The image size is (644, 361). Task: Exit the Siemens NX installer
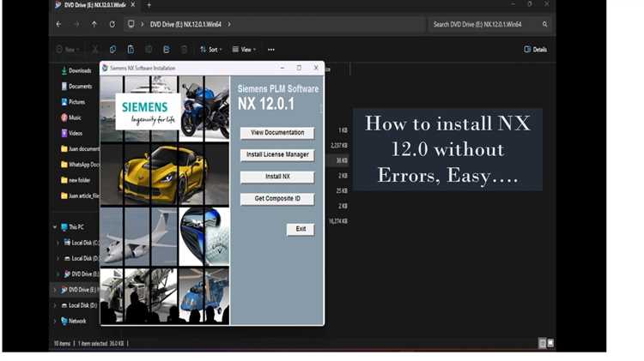(301, 229)
